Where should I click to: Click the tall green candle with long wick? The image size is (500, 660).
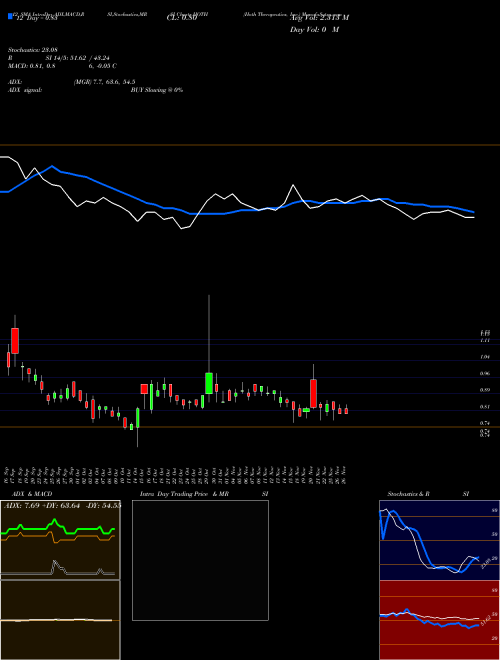tap(209, 383)
